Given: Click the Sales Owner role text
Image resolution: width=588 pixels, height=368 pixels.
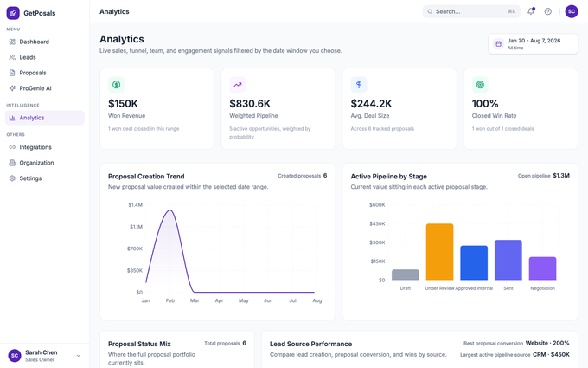Looking at the screenshot, I should (40, 360).
